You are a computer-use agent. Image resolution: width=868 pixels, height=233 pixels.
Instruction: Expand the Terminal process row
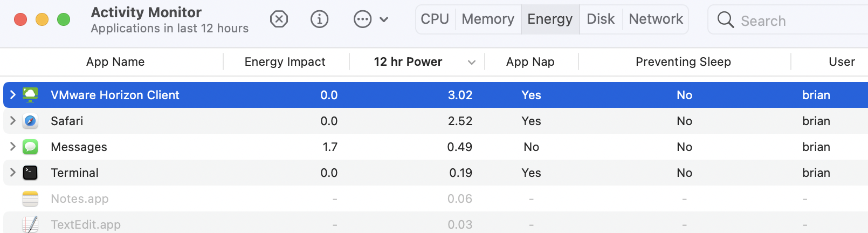(x=13, y=173)
